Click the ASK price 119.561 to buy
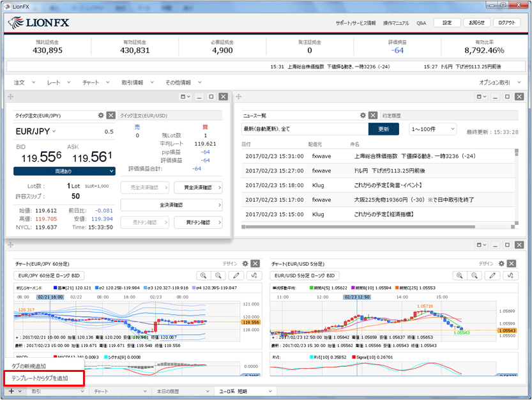 tap(92, 157)
